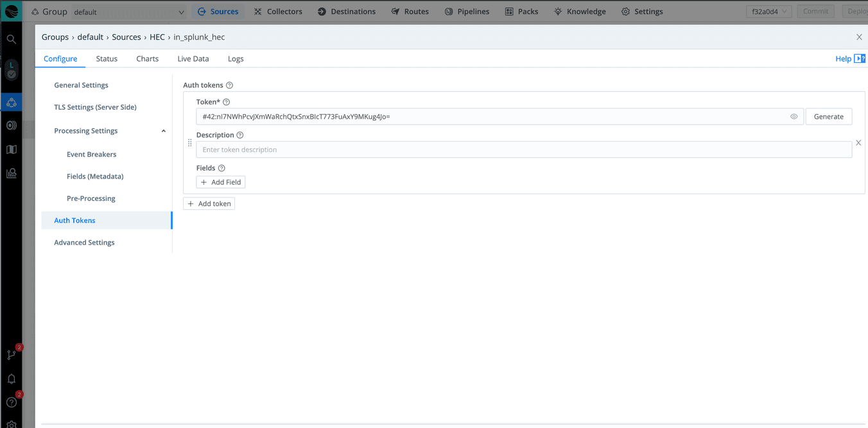Click the token description input field
This screenshot has height=428, width=868.
tap(523, 150)
